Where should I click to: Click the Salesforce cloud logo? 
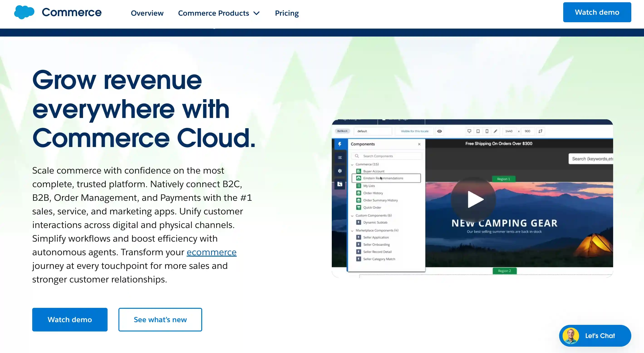[24, 12]
